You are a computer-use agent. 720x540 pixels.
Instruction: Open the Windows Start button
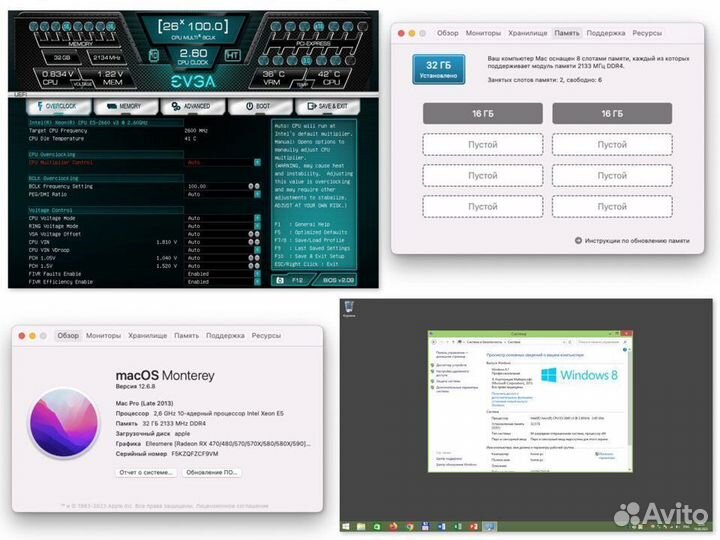(346, 527)
